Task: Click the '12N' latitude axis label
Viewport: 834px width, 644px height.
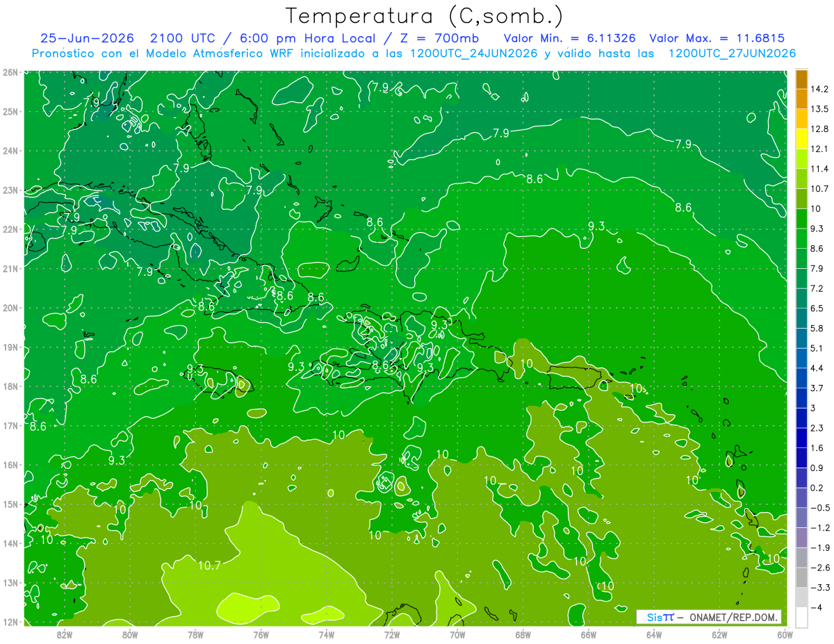Action: click(x=10, y=622)
